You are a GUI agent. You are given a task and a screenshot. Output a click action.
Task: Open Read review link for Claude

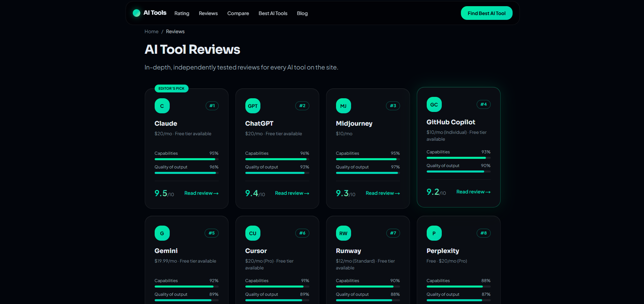click(x=202, y=193)
